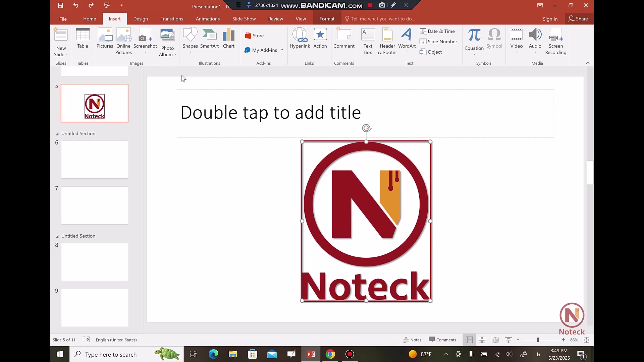Viewport: 644px width, 362px height.
Task: Open My Add-ins dropdown arrow
Action: coord(282,50)
